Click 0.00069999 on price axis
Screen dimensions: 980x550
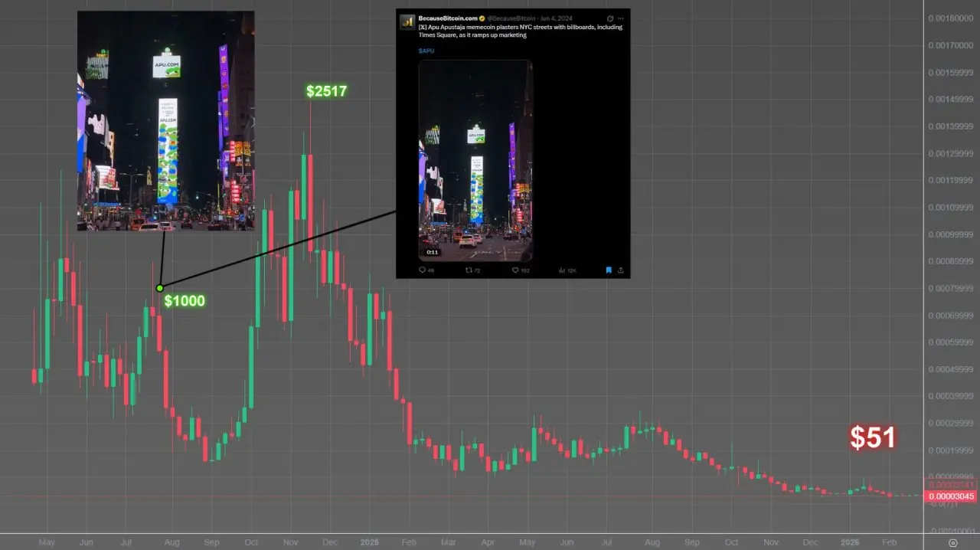point(951,316)
